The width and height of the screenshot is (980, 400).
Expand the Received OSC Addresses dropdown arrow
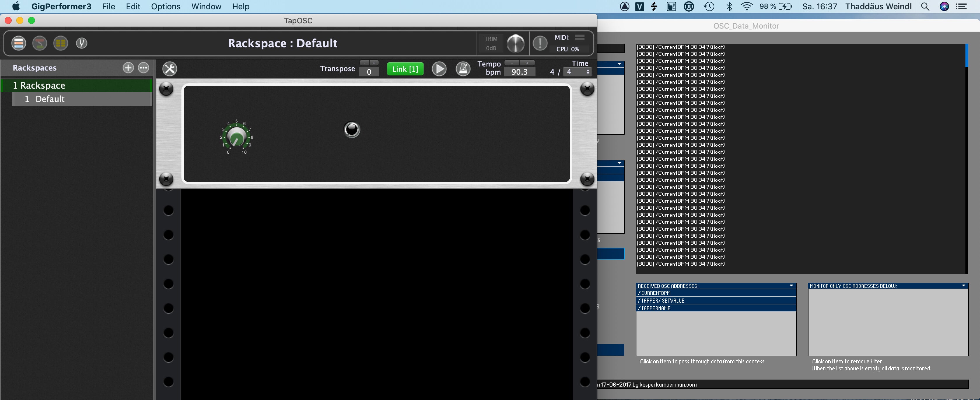pos(791,285)
